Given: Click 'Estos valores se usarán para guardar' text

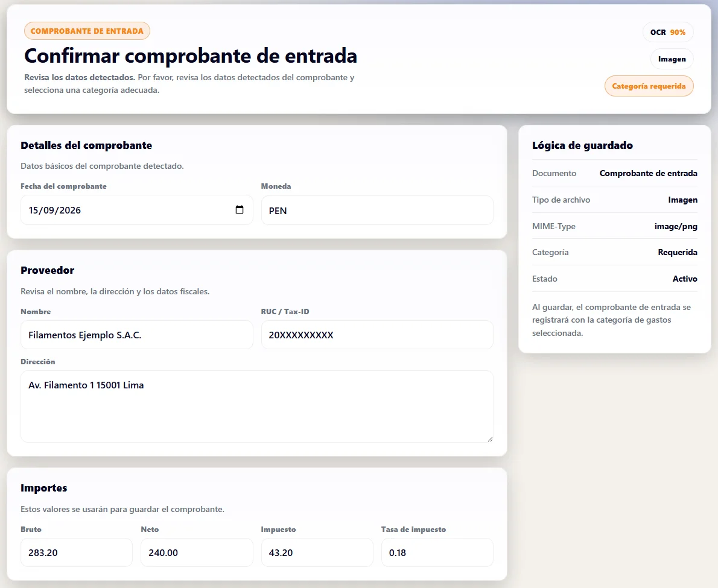Looking at the screenshot, I should click(x=122, y=509).
